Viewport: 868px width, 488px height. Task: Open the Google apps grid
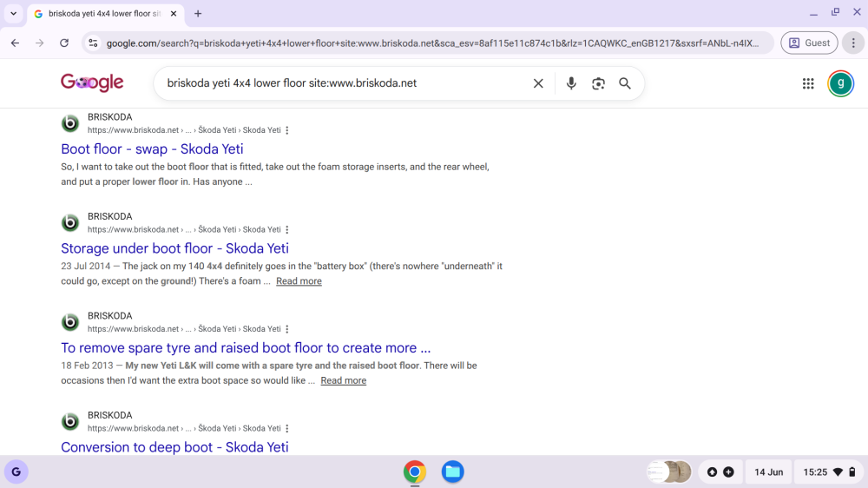coord(807,83)
